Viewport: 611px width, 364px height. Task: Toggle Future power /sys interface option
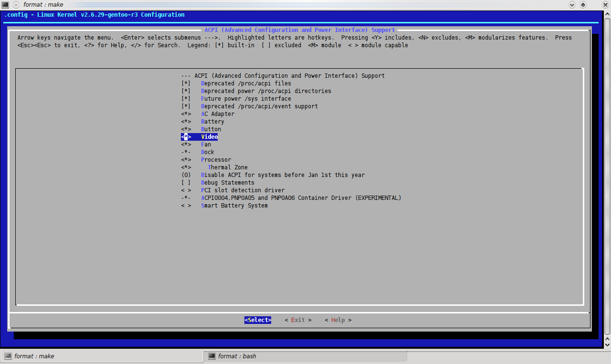(236, 99)
